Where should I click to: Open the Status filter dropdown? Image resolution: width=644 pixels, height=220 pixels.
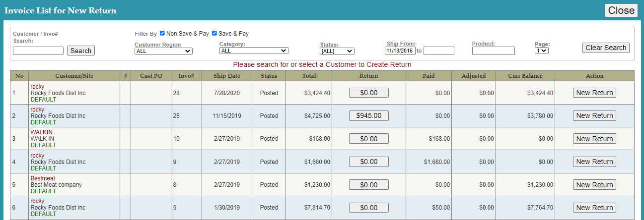[337, 51]
